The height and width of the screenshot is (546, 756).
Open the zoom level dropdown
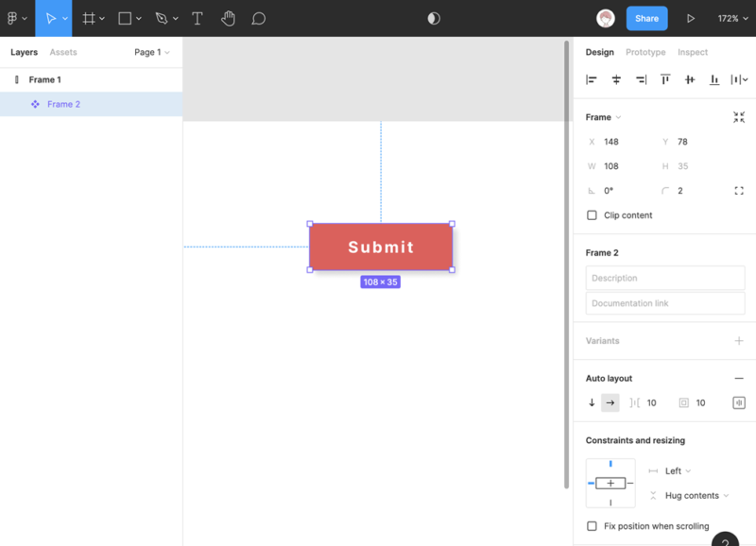pyautogui.click(x=731, y=18)
